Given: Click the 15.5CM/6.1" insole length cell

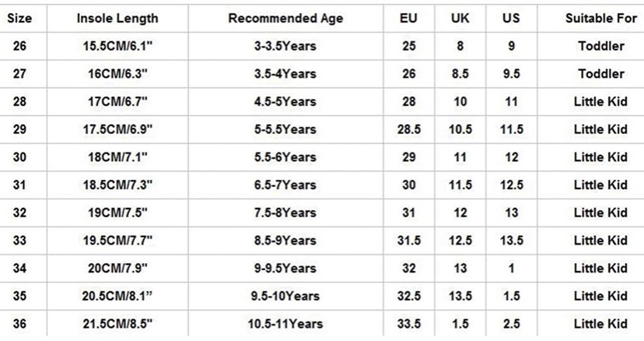Looking at the screenshot, I should (117, 46).
